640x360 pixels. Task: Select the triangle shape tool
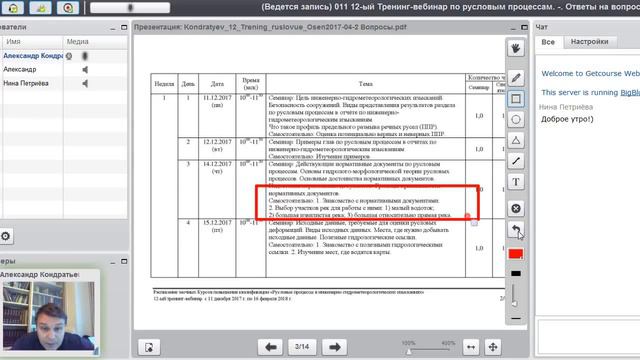(x=516, y=140)
